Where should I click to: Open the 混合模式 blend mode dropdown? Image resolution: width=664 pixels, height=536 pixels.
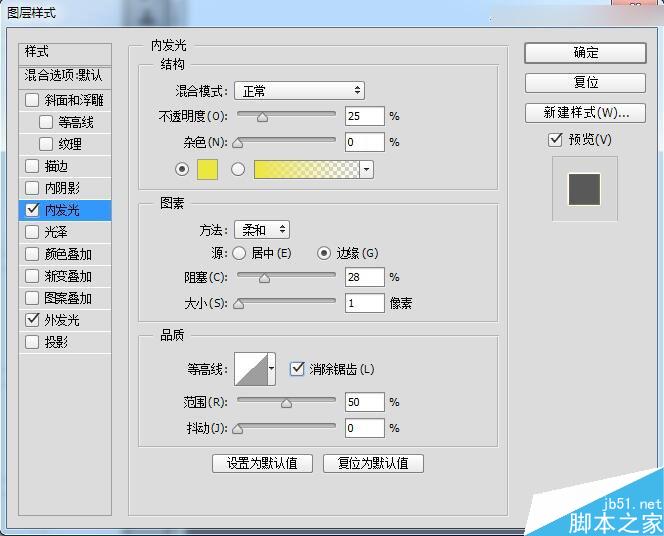tap(299, 91)
